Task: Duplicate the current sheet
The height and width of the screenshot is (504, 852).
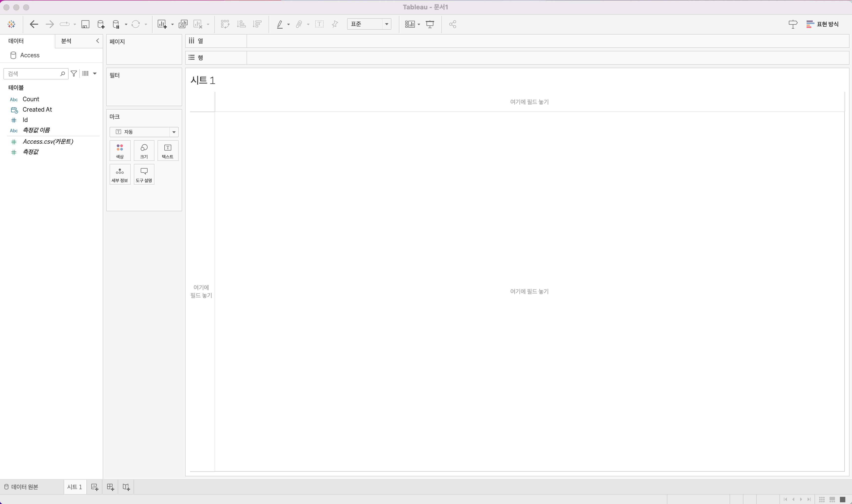Action: point(183,24)
